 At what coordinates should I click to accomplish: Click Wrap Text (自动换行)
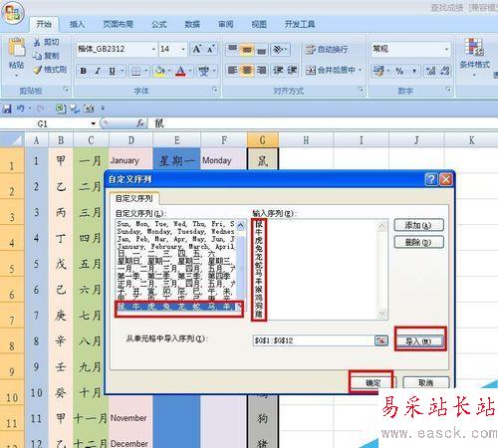tap(327, 50)
